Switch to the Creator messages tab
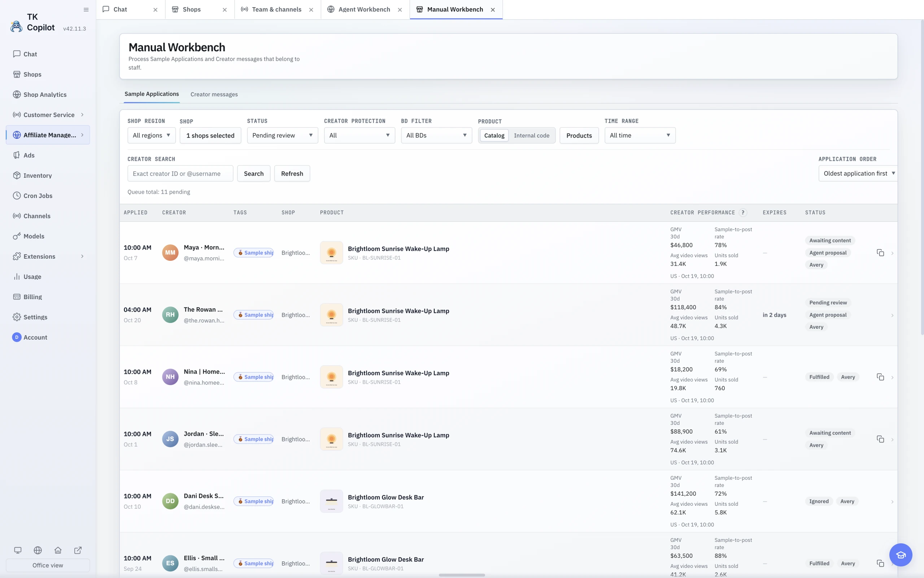The height and width of the screenshot is (578, 924). coord(214,94)
